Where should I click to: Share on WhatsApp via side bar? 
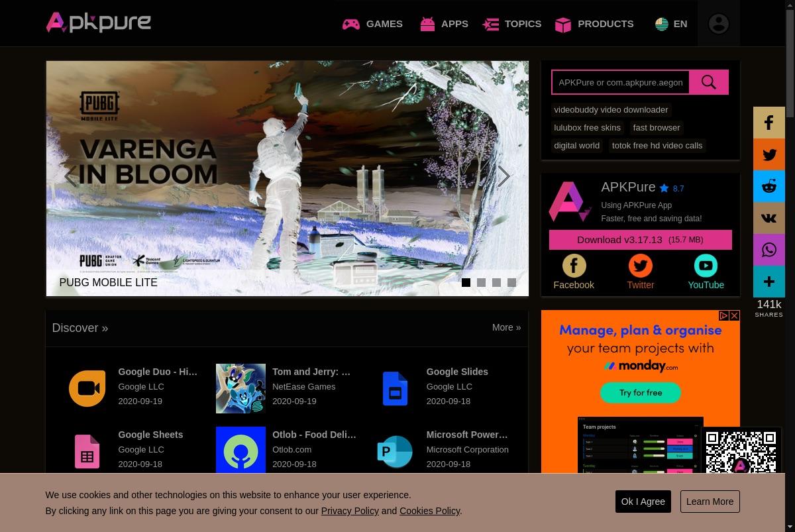(769, 250)
